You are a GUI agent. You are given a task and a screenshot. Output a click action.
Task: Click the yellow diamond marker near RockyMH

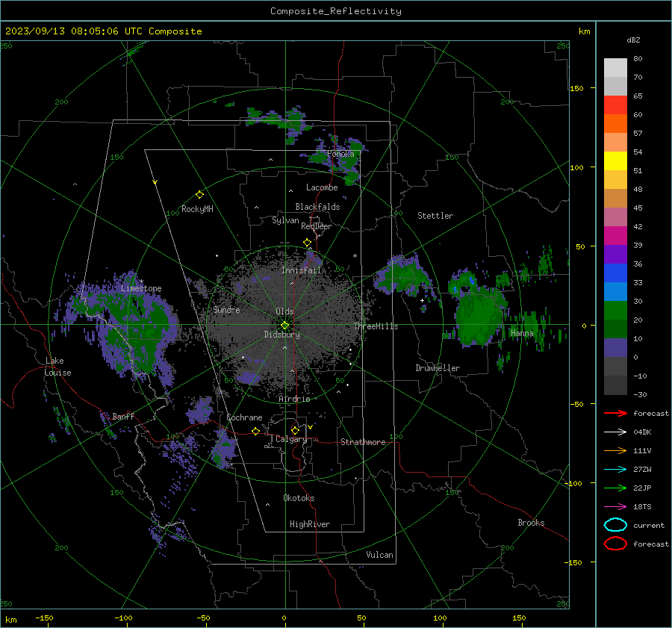199,195
